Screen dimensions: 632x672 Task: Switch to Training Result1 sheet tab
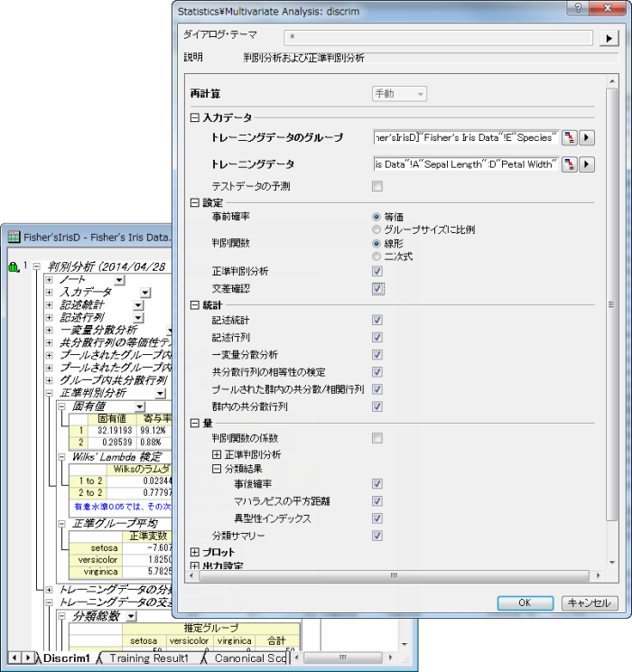click(149, 658)
